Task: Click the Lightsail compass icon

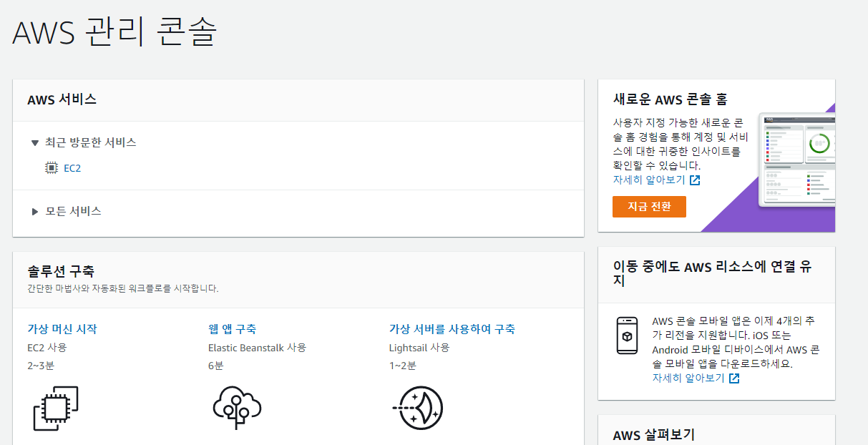Action: 418,408
